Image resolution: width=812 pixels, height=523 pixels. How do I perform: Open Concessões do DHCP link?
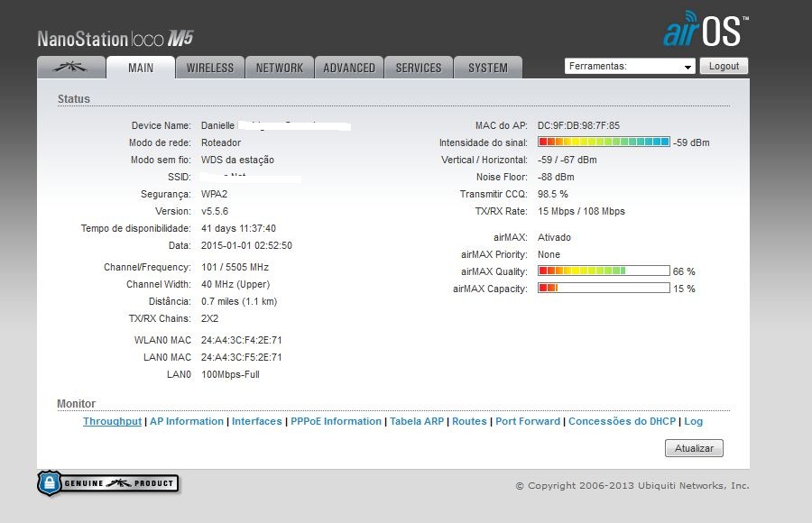(x=622, y=421)
